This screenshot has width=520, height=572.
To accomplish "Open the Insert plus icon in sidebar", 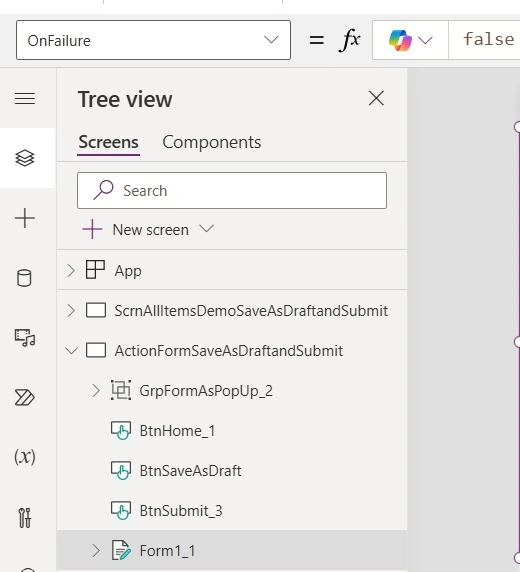I will (25, 218).
